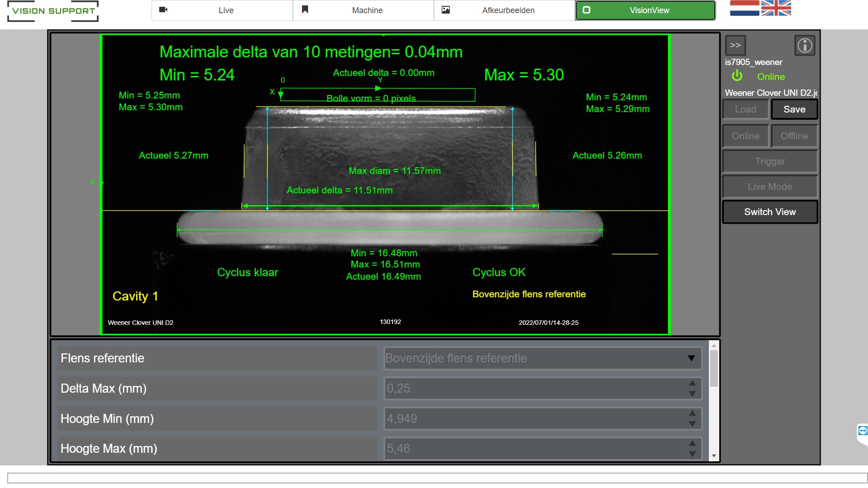Click the green power Online status icon
Viewport: 868px width, 488px height.
[737, 76]
